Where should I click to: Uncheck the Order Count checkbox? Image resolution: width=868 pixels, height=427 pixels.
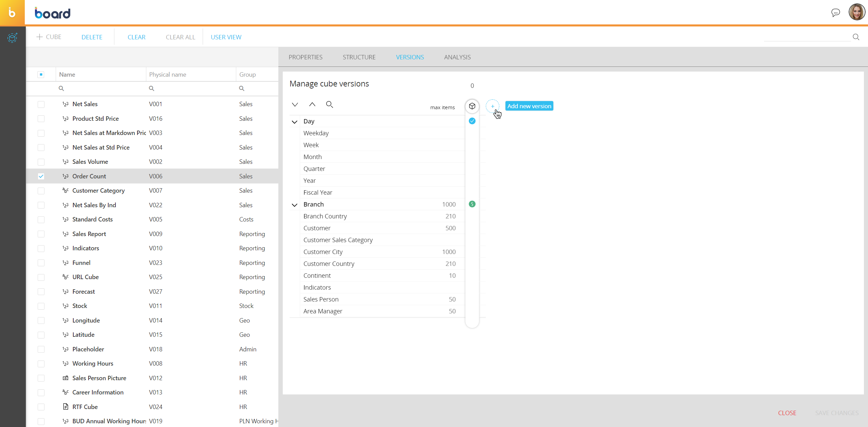(41, 176)
